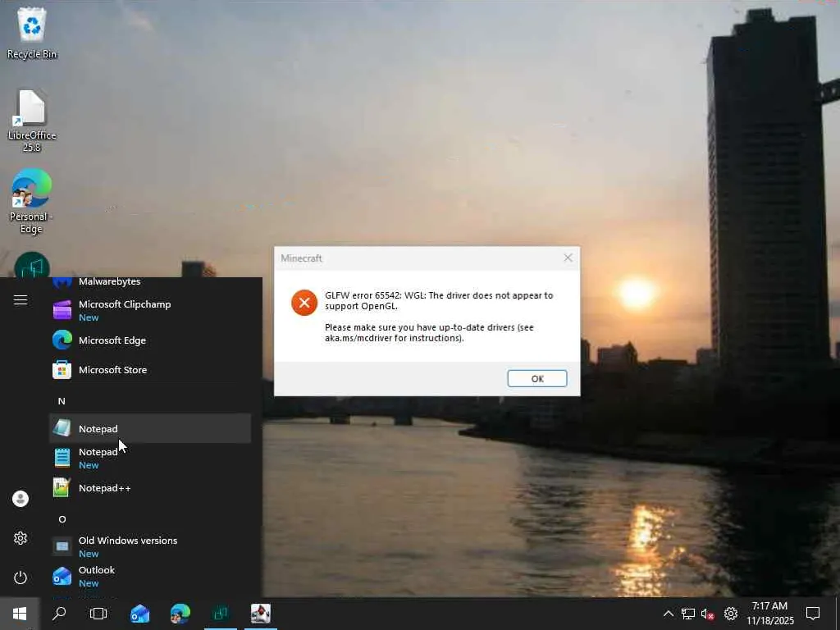Open the network tray icon
This screenshot has height=630, width=840.
click(688, 614)
